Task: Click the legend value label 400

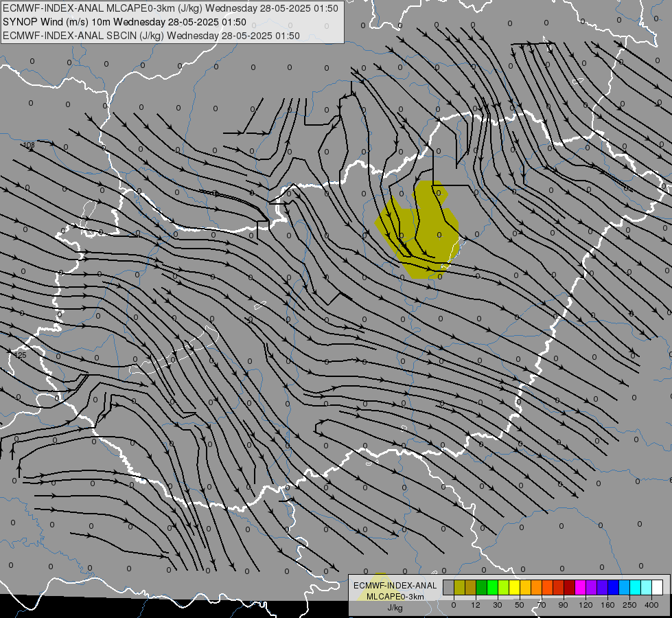Action: 651,605
